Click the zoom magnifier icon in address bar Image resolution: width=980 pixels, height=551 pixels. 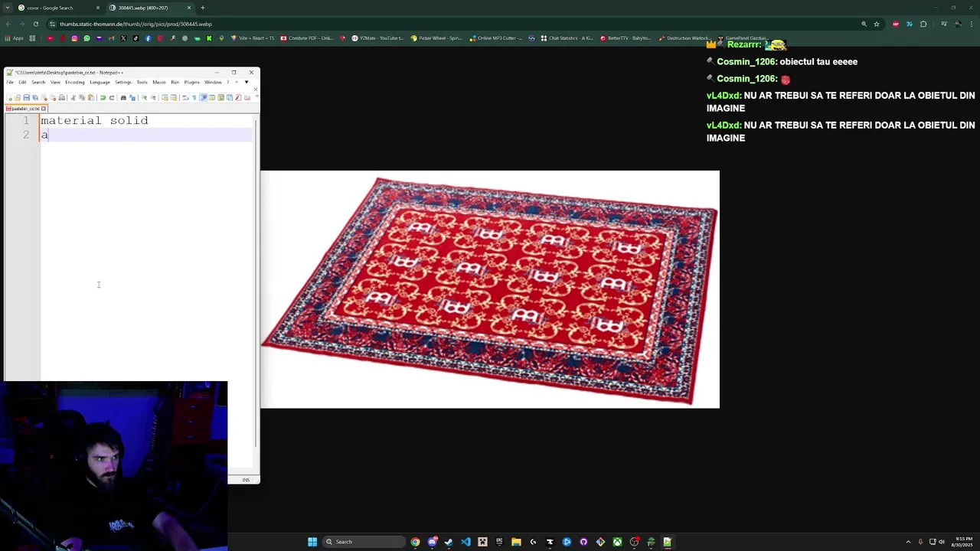coord(864,24)
